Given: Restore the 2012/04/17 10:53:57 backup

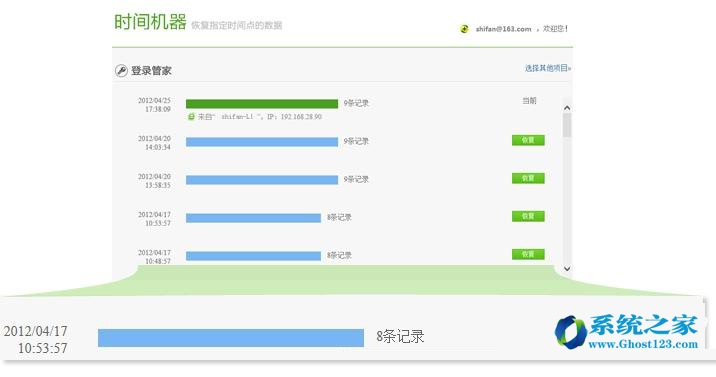Looking at the screenshot, I should (528, 216).
